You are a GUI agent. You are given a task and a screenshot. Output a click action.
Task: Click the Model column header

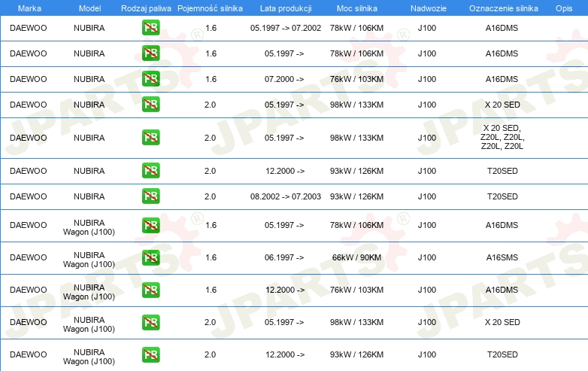click(x=89, y=8)
